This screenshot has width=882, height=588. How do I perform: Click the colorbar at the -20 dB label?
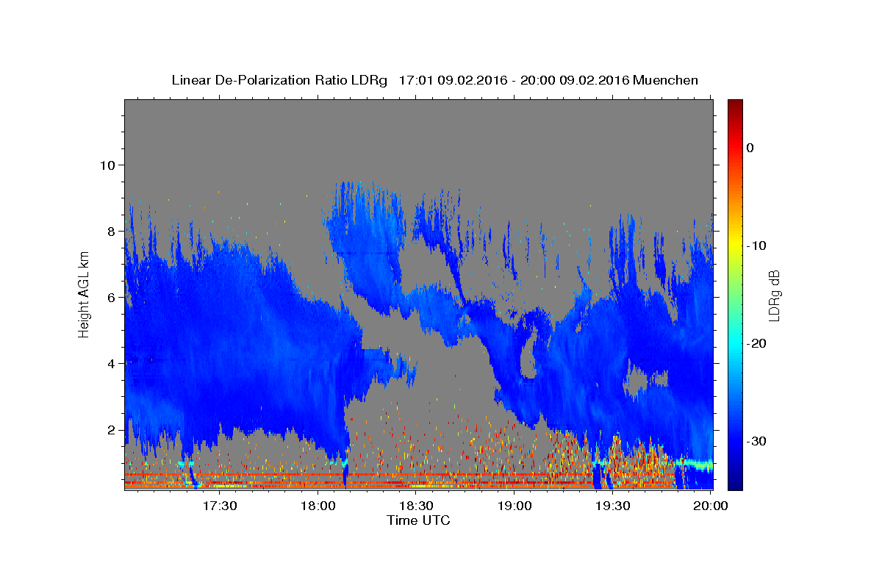pyautogui.click(x=735, y=343)
